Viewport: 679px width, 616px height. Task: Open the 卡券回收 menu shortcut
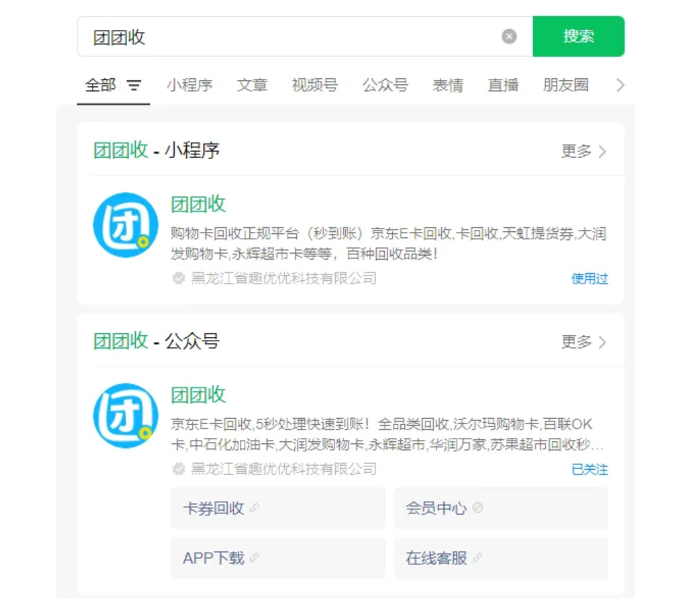[278, 508]
